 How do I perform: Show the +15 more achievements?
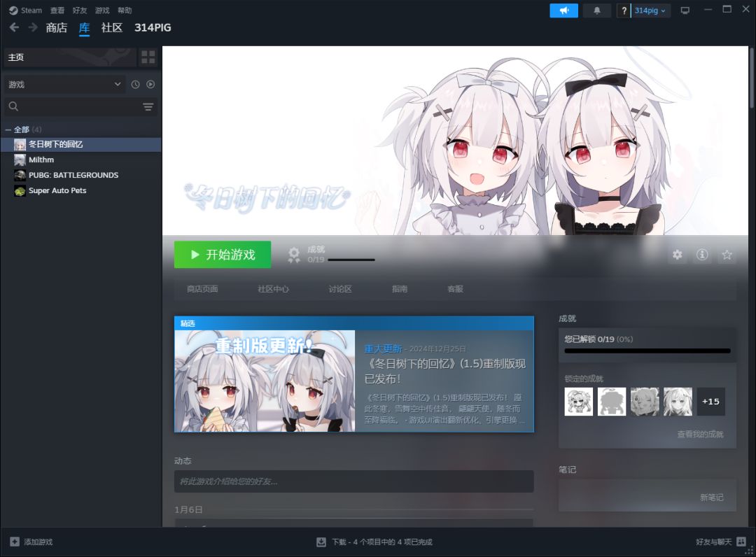click(710, 402)
